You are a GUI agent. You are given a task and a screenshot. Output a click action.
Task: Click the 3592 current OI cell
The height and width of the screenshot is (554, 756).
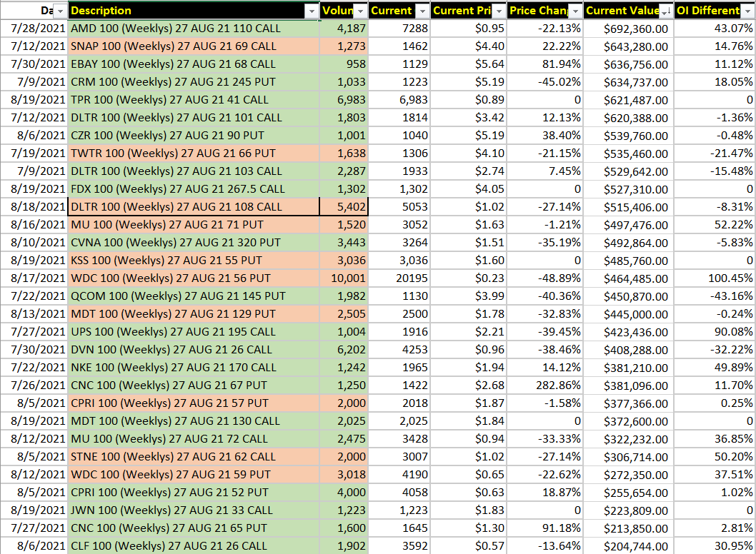pos(399,545)
